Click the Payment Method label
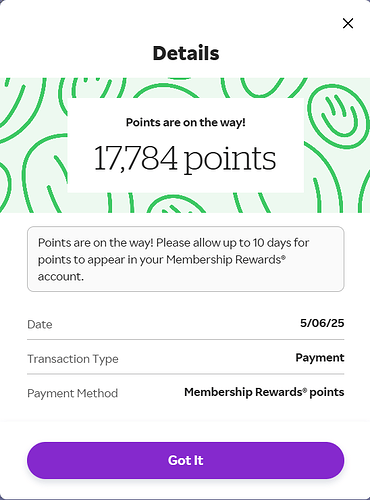The height and width of the screenshot is (500, 370). [x=72, y=393]
